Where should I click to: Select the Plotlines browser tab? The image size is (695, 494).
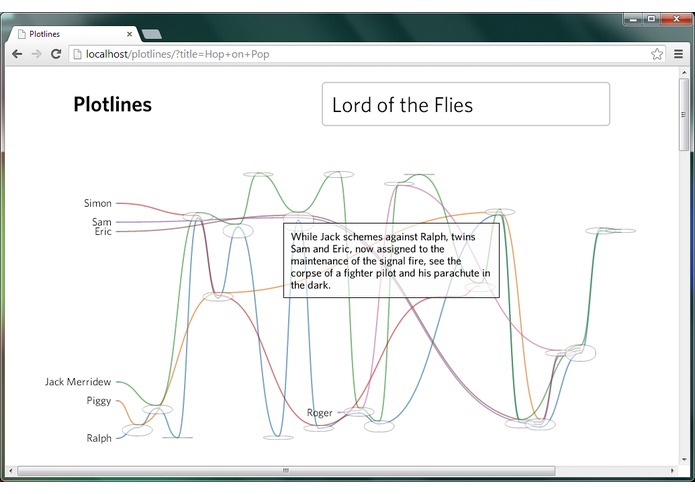coord(74,34)
